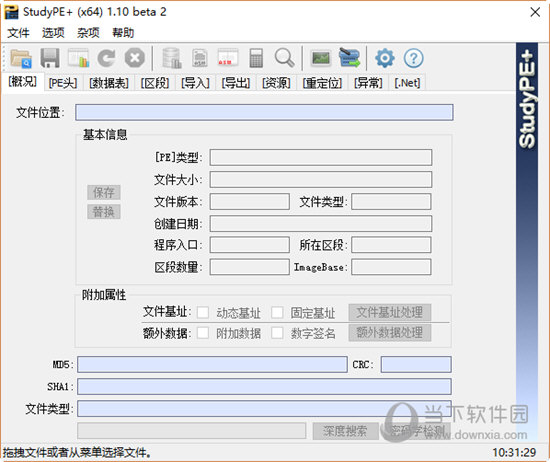Click the gray X close-file icon

point(135,58)
